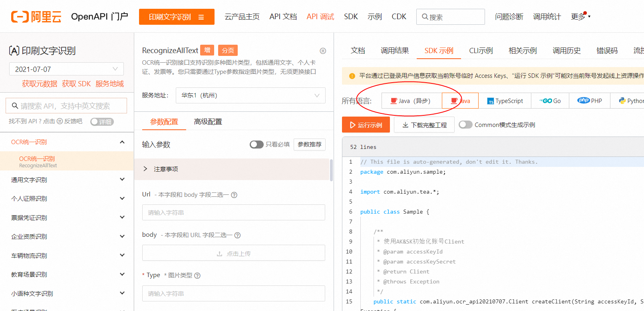This screenshot has width=644, height=311.
Task: Open 调用统计 in the top bar
Action: click(547, 17)
